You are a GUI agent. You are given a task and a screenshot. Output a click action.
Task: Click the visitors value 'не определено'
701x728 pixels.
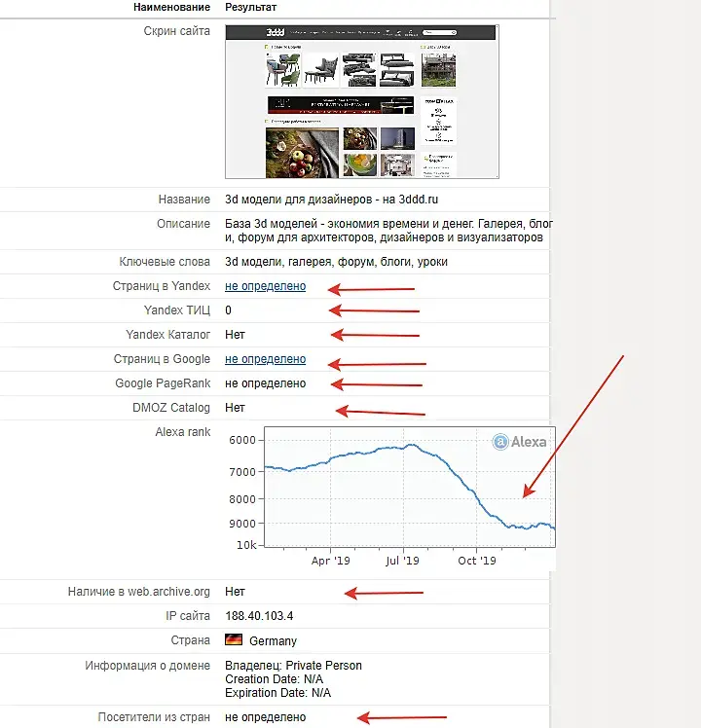[x=265, y=717]
